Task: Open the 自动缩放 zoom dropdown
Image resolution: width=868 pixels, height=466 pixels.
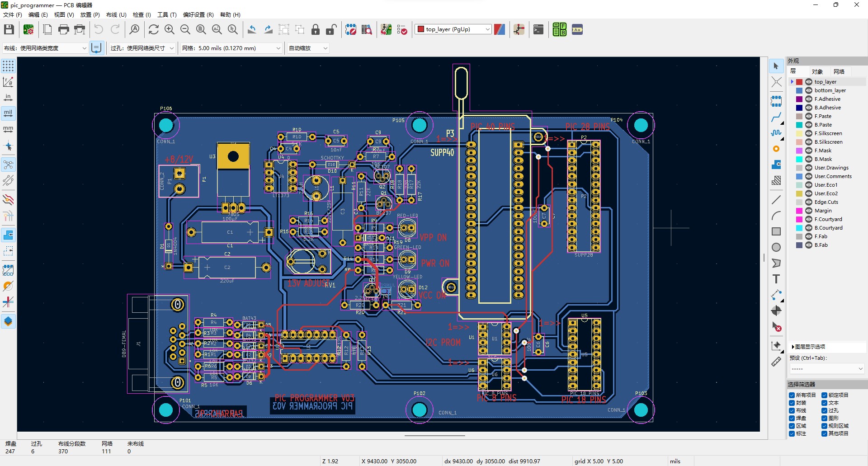Action: coord(308,48)
